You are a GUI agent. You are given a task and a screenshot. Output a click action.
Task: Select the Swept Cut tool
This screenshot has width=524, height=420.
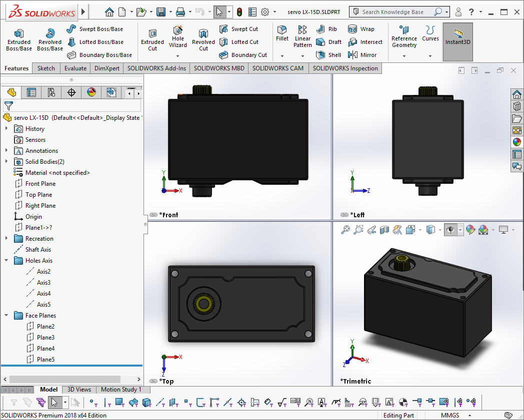(x=238, y=29)
